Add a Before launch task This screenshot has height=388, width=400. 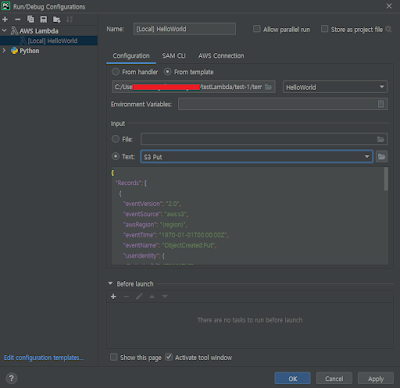(113, 296)
